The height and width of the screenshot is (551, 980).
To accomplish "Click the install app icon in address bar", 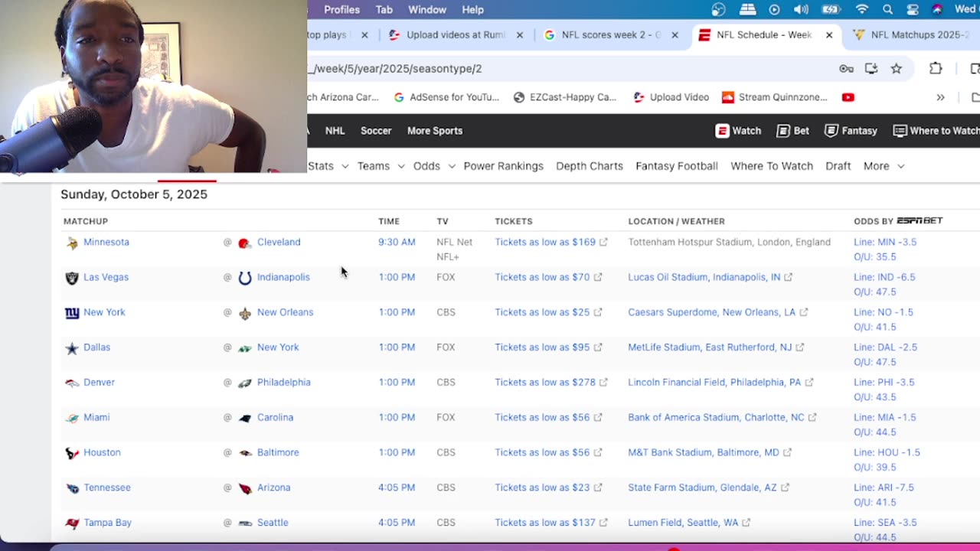I will point(871,69).
